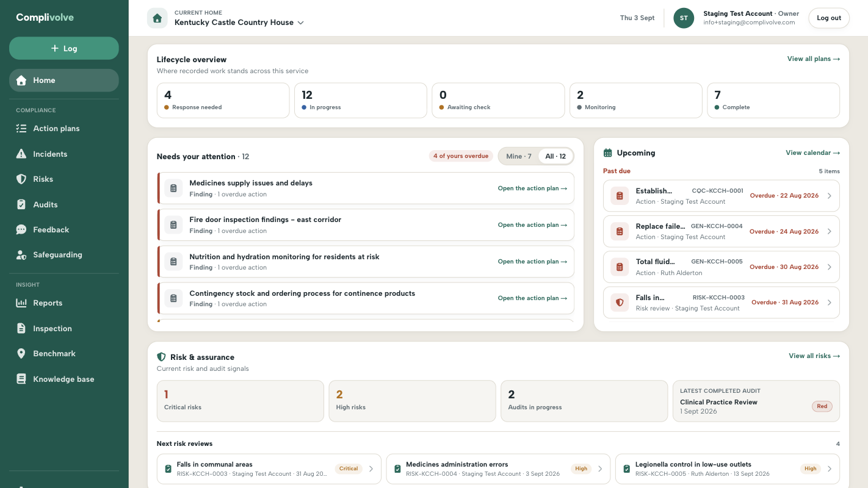
Task: Click clipboard icon on Medicines supply issues row
Action: [173, 188]
